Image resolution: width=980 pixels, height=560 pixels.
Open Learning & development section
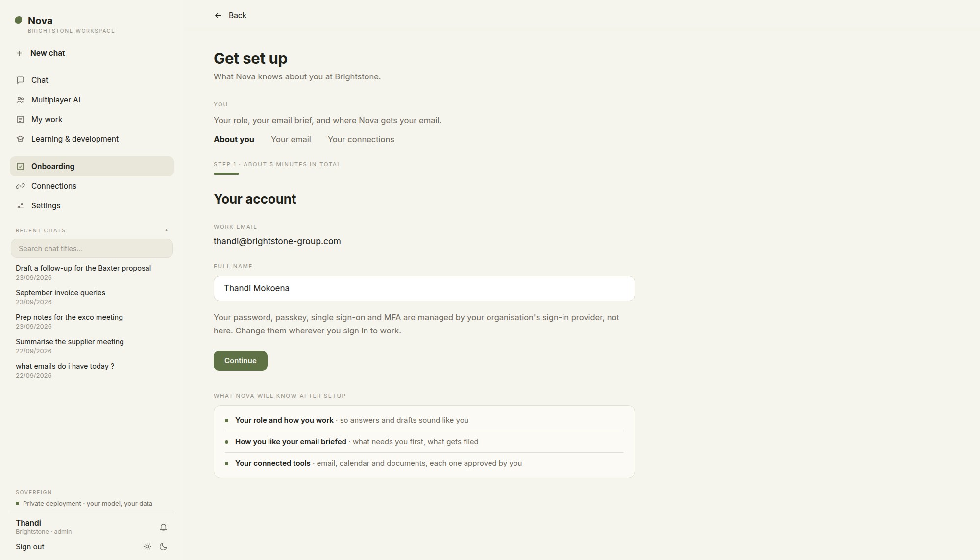92,139
